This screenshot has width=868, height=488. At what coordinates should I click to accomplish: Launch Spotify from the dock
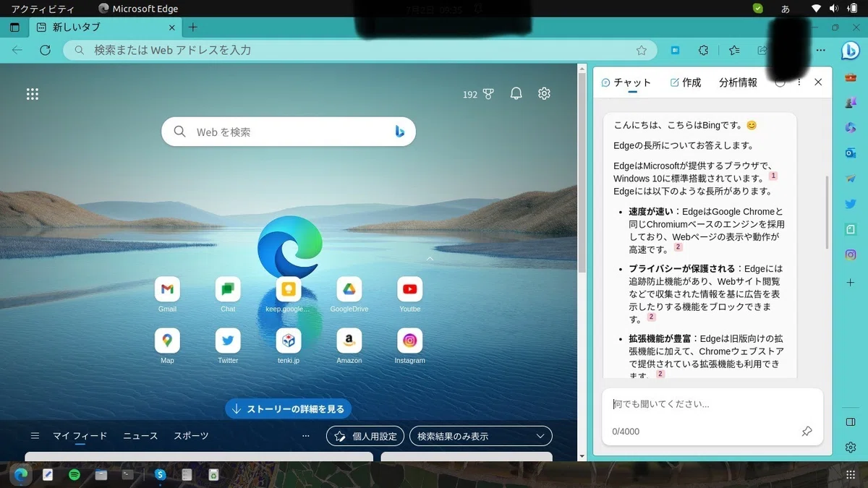(x=74, y=475)
